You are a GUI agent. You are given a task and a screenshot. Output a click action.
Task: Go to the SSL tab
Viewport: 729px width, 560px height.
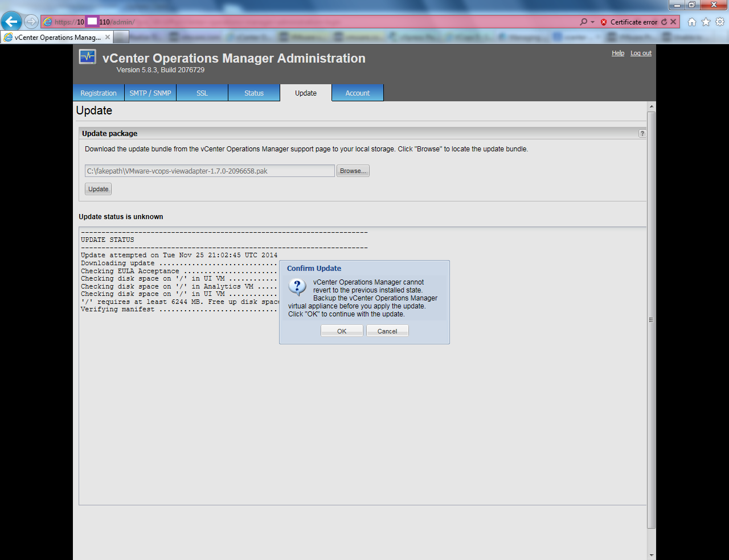tap(202, 93)
